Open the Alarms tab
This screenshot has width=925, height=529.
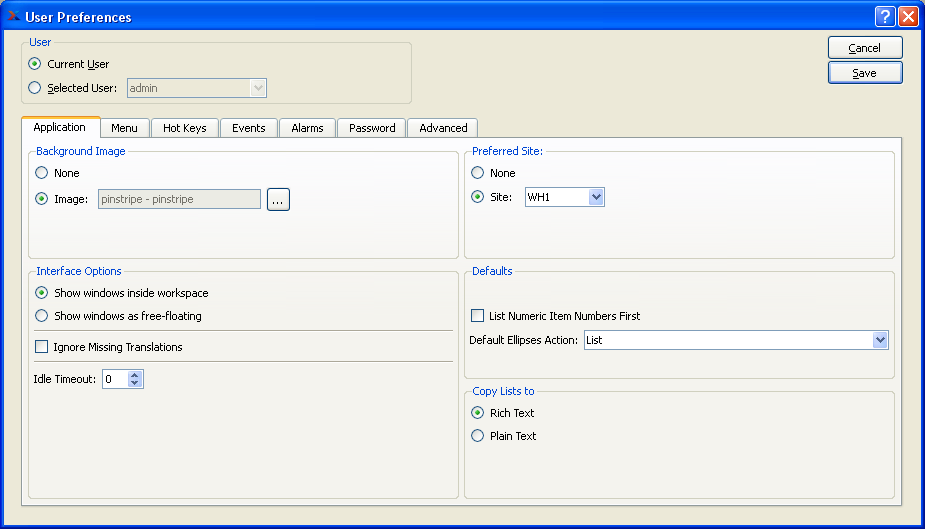click(x=307, y=128)
